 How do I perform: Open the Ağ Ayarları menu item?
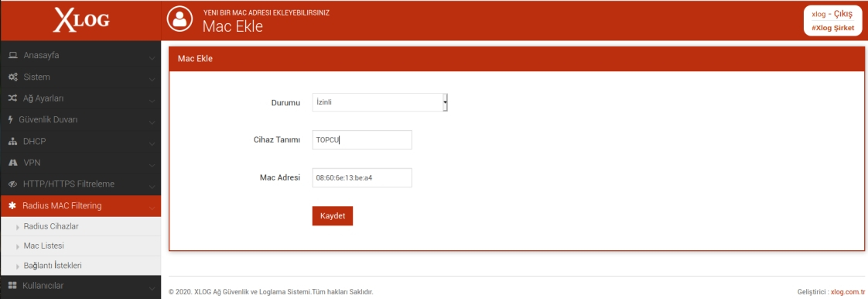tap(80, 98)
